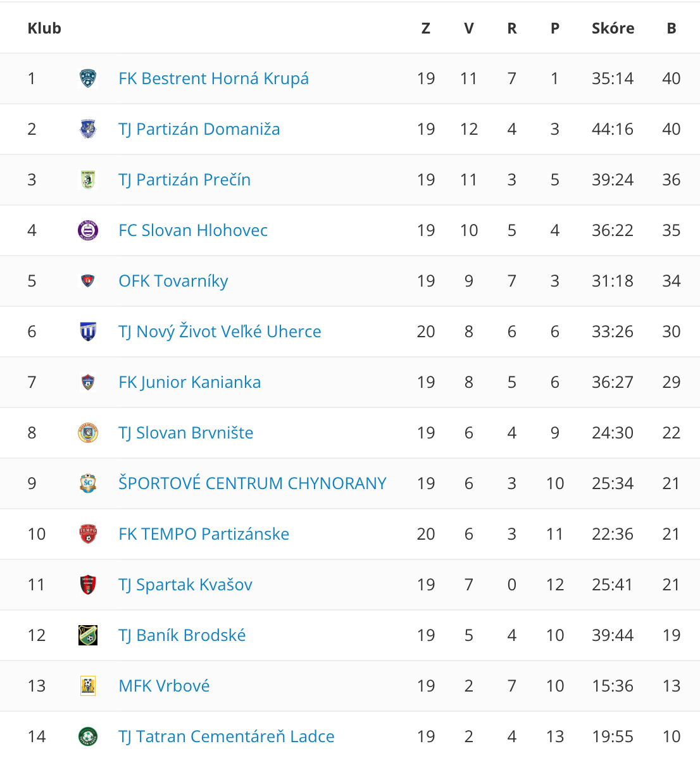Click the OFK Tovarníky shield logo
The width and height of the screenshot is (700, 758).
(88, 281)
